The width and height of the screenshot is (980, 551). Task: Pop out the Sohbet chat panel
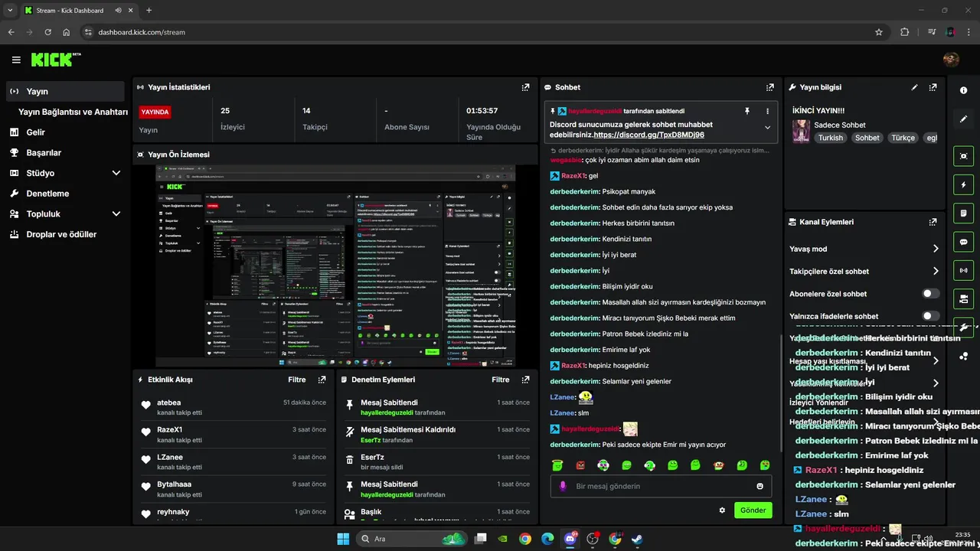(770, 87)
